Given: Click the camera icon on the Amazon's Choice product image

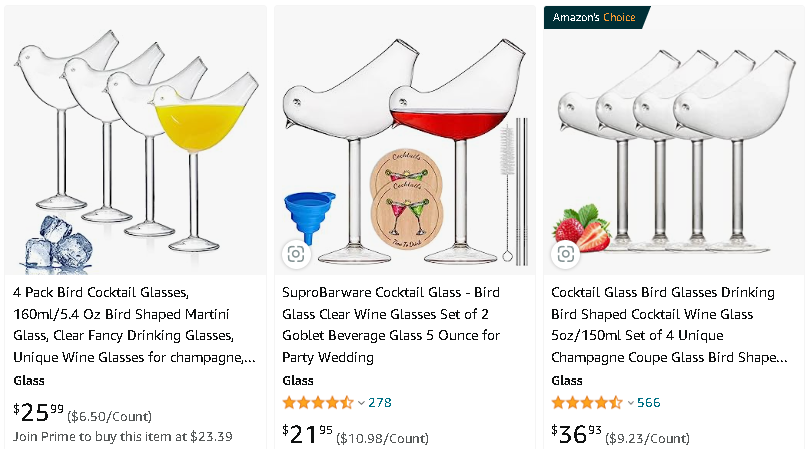Looking at the screenshot, I should [x=565, y=254].
